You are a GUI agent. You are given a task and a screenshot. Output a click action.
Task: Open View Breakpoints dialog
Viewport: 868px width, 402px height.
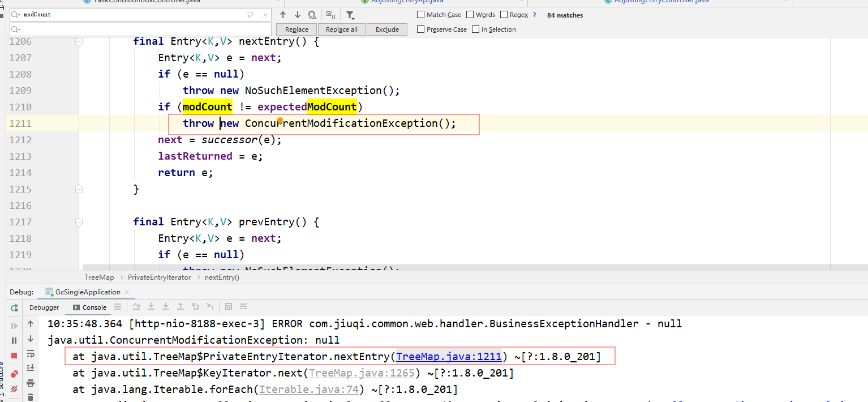(x=14, y=374)
